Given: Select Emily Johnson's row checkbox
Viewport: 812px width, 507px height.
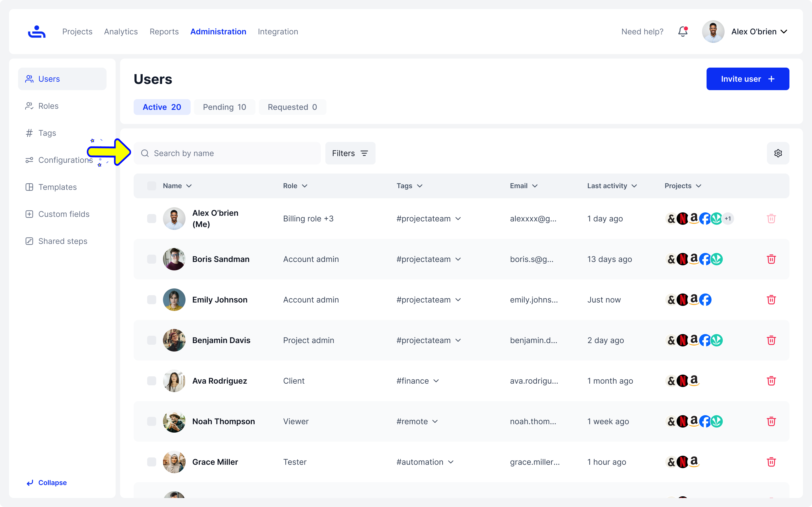Looking at the screenshot, I should (x=152, y=300).
